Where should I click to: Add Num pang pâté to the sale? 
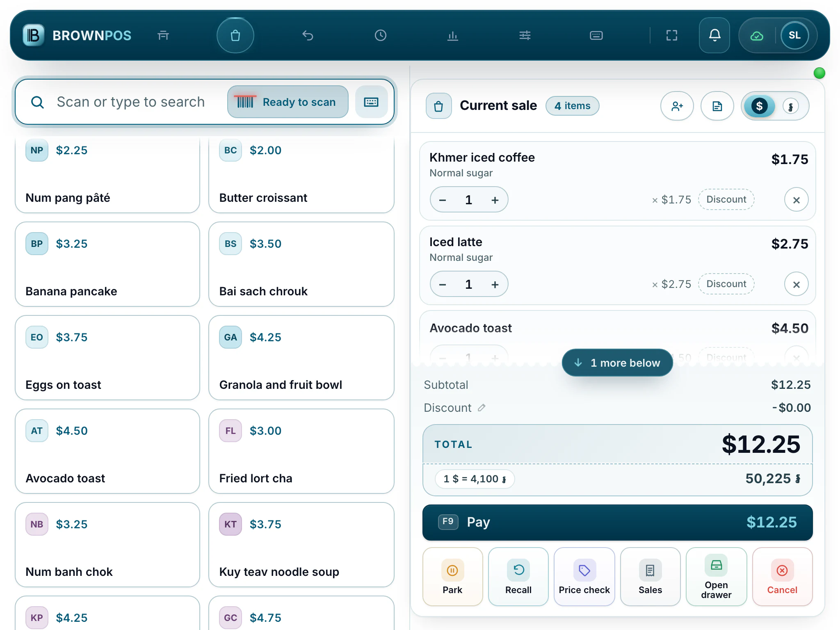click(x=107, y=174)
